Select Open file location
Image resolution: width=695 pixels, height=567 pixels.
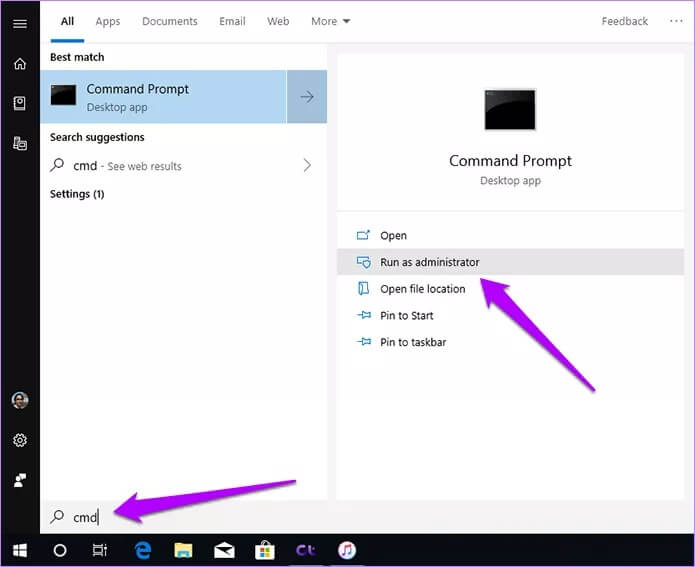tap(510, 289)
